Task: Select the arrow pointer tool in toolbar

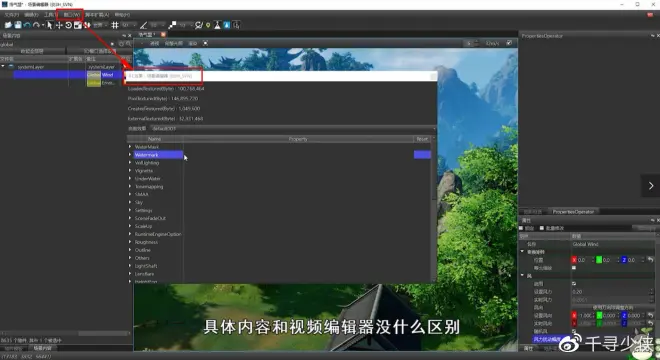Action: tap(50, 25)
